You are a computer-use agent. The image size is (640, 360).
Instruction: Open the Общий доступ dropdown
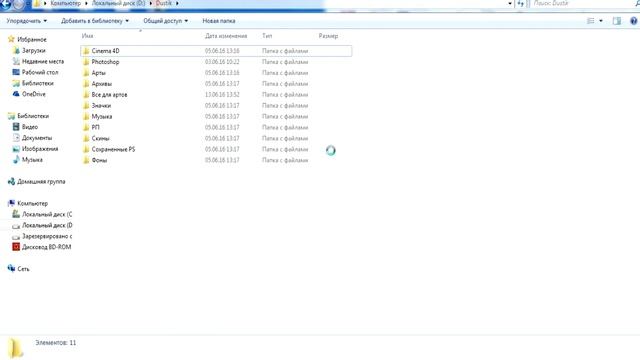pyautogui.click(x=165, y=21)
